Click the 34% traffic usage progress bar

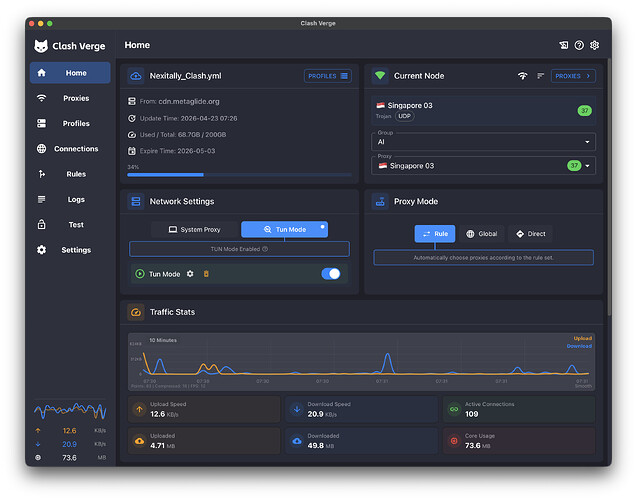(x=239, y=175)
